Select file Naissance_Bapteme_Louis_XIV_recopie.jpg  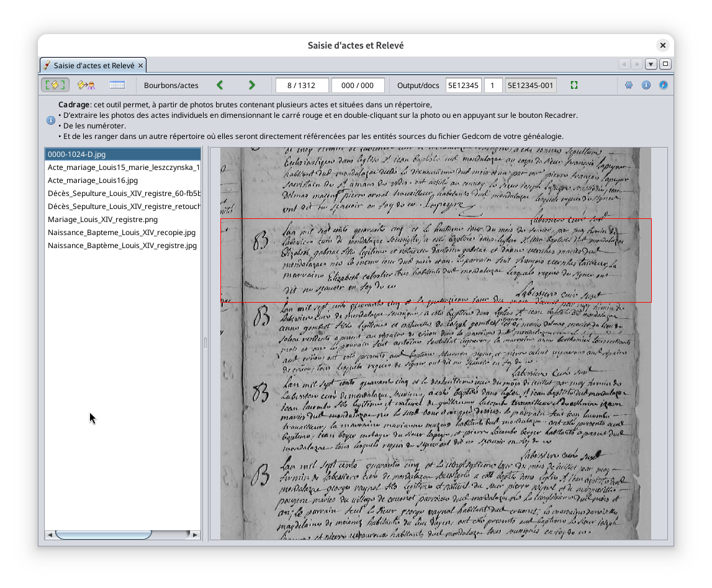[x=123, y=233]
